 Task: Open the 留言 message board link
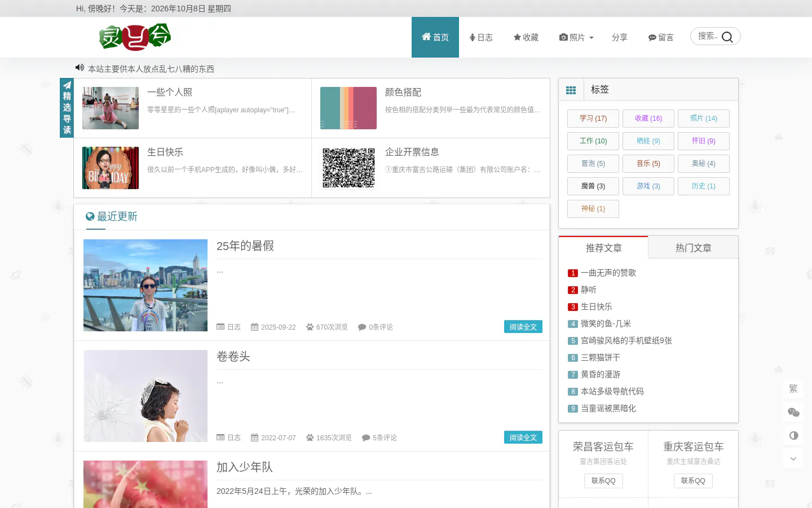click(x=661, y=37)
